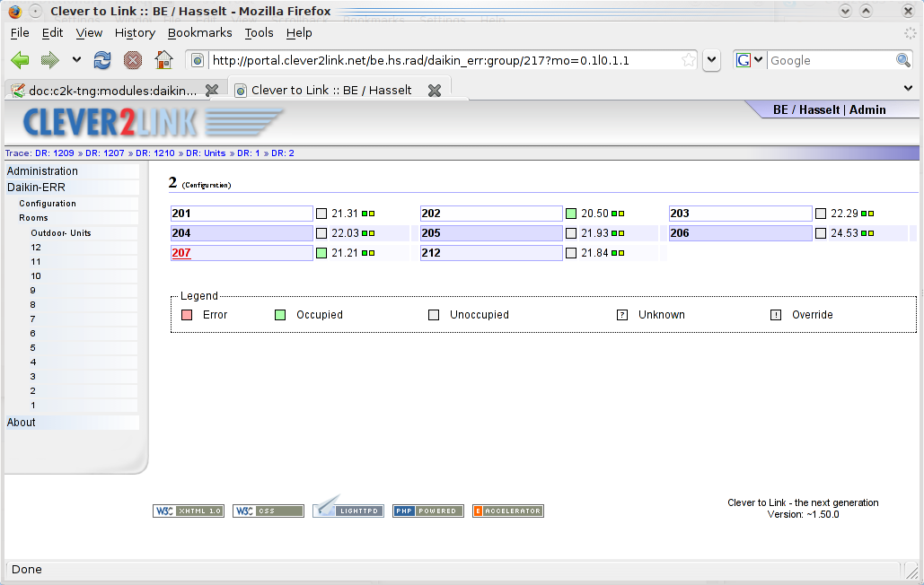Click the yellow status square for room 204
Viewport: 924px width, 585px height.
pyautogui.click(x=371, y=233)
